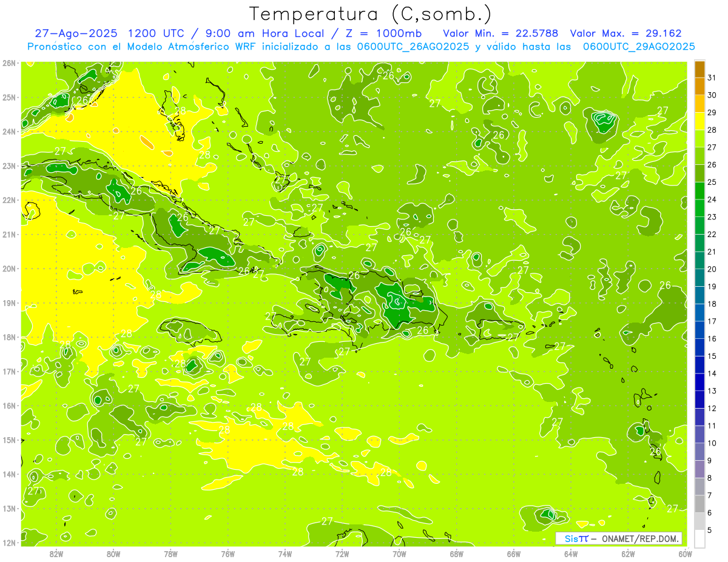
Task: Click the '16N' latitude axis label
Action: coord(9,406)
